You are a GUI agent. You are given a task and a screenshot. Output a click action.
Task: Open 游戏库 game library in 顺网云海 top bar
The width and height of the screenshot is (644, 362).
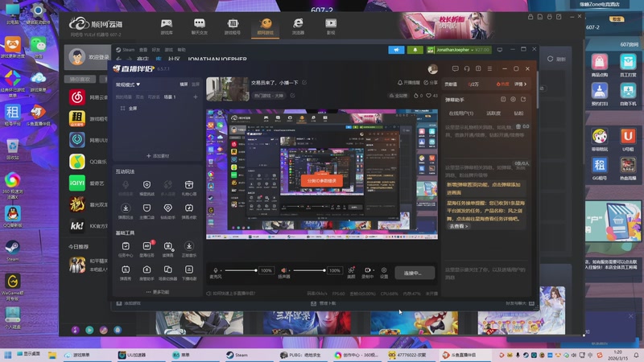click(x=167, y=27)
